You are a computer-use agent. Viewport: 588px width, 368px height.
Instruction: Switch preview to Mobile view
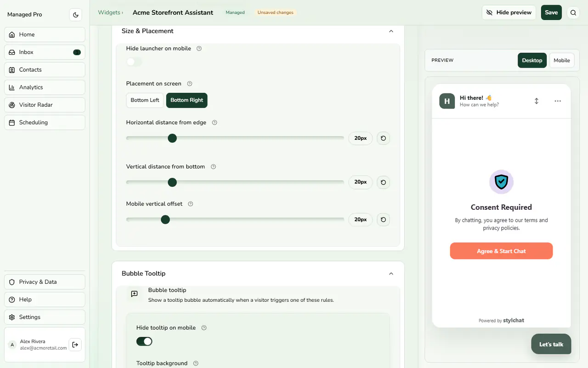562,60
